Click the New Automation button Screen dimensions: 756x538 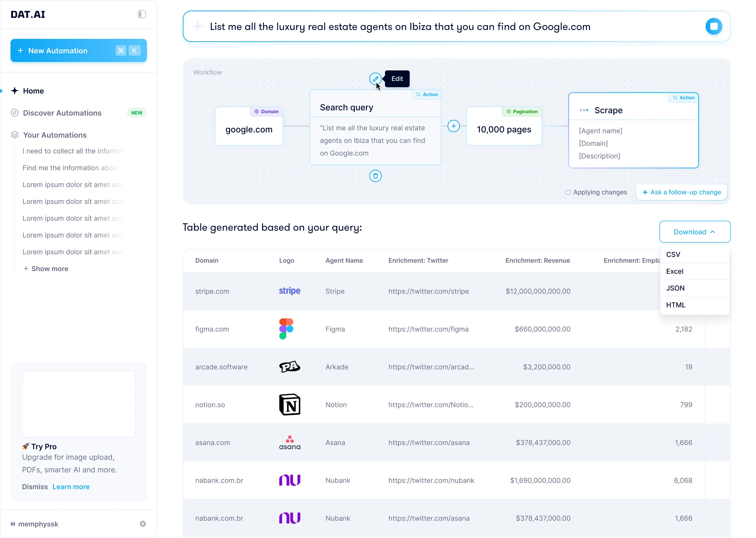79,50
